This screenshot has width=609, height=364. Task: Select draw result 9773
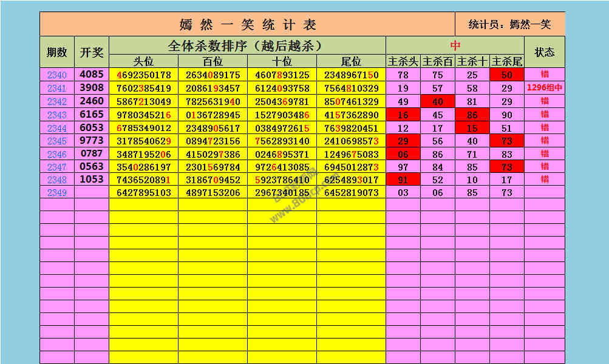(x=92, y=140)
